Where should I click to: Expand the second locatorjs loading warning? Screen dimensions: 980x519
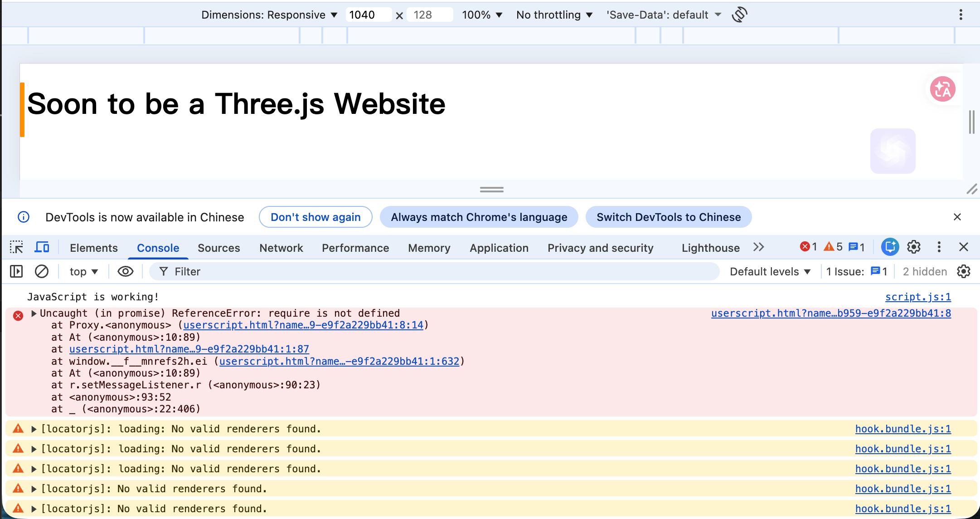[x=34, y=449]
